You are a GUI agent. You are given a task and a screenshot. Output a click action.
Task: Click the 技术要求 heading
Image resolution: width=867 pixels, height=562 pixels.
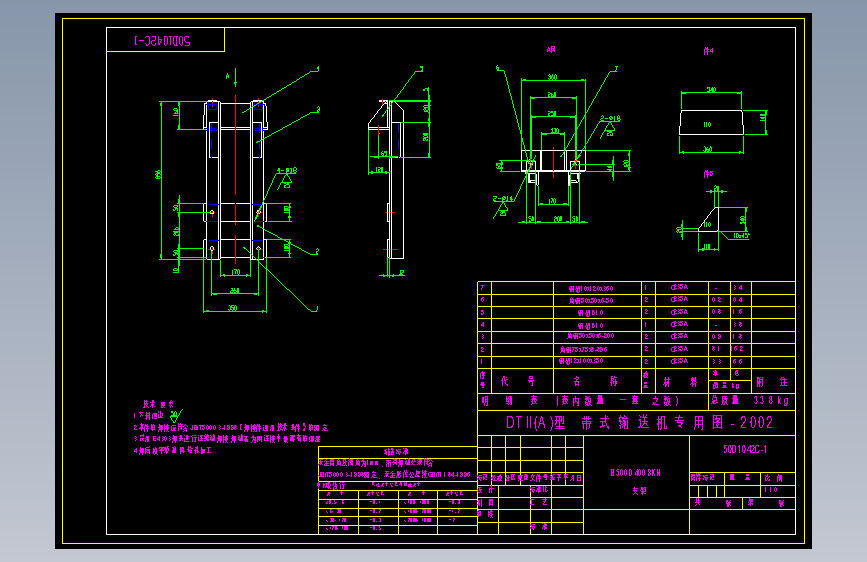[159, 404]
